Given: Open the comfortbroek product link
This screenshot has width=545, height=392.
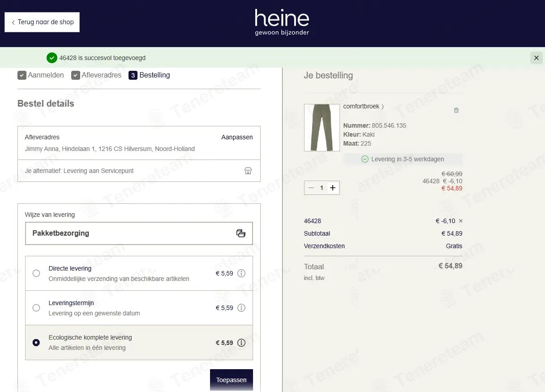Looking at the screenshot, I should (363, 107).
